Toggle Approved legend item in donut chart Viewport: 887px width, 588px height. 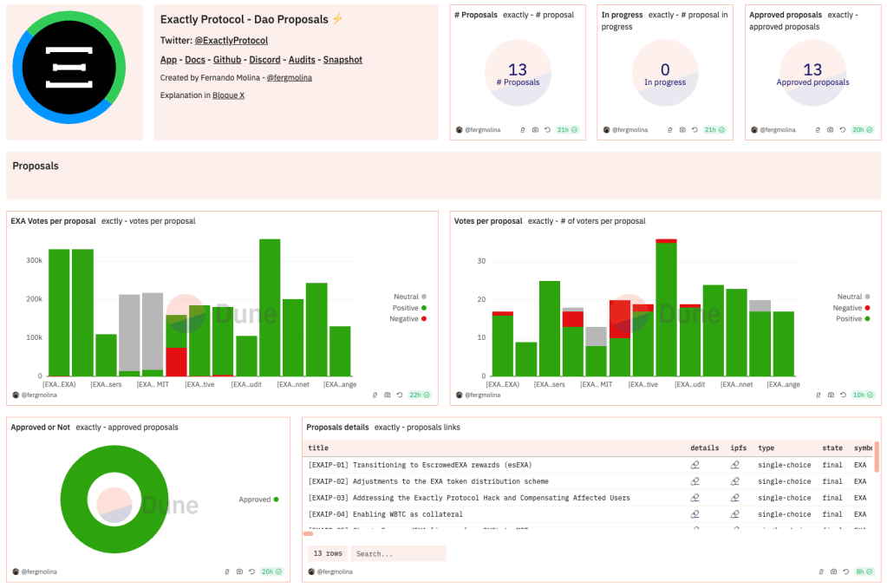pos(258,500)
